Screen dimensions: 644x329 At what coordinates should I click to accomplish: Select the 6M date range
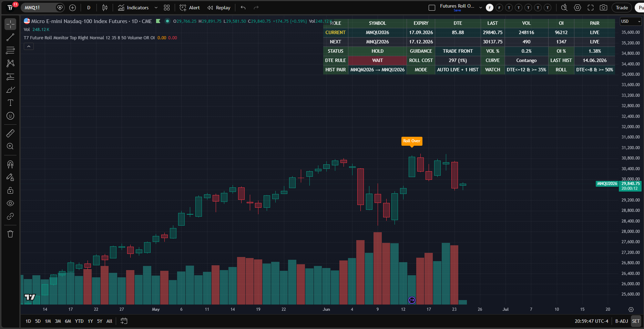tap(68, 321)
